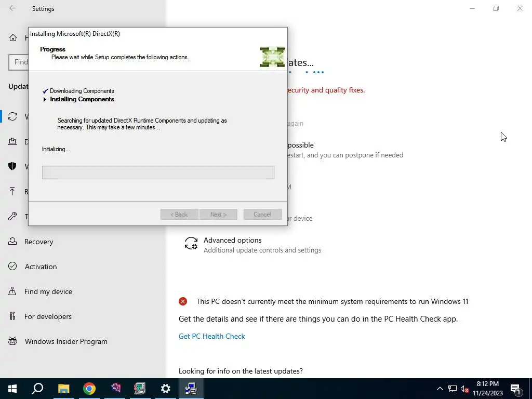Open For developers settings
Image resolution: width=532 pixels, height=399 pixels.
(48, 316)
